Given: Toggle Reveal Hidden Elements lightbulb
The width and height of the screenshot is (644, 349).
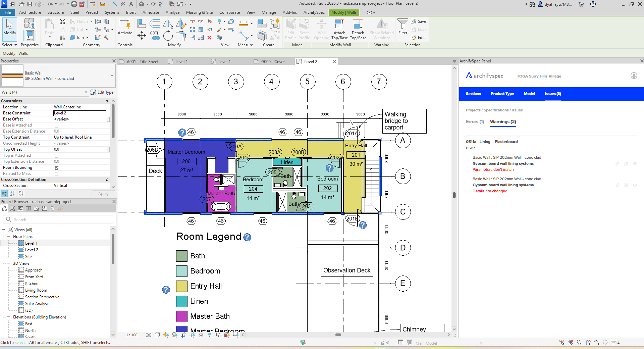Looking at the screenshot, I should tap(210, 335).
